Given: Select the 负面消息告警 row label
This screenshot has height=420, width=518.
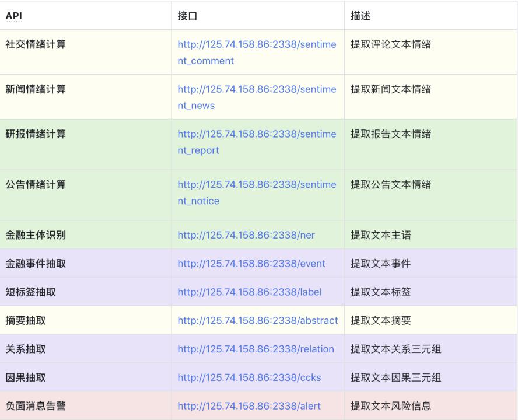Looking at the screenshot, I should tap(36, 406).
